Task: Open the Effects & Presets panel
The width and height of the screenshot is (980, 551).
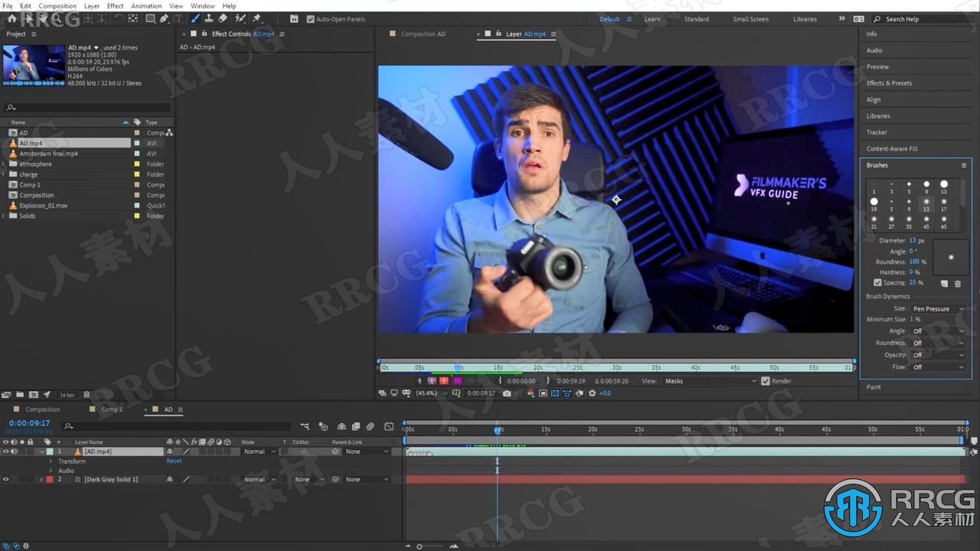Action: pos(889,83)
